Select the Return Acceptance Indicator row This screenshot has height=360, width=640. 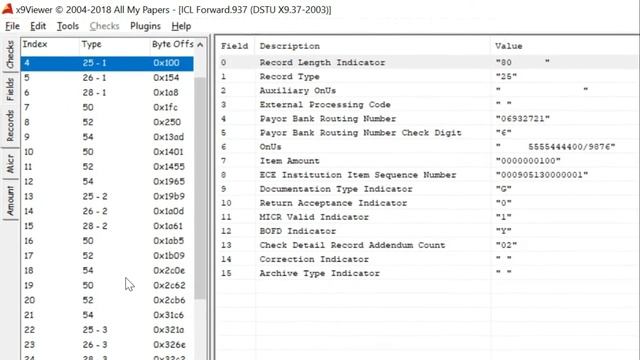coord(427,203)
